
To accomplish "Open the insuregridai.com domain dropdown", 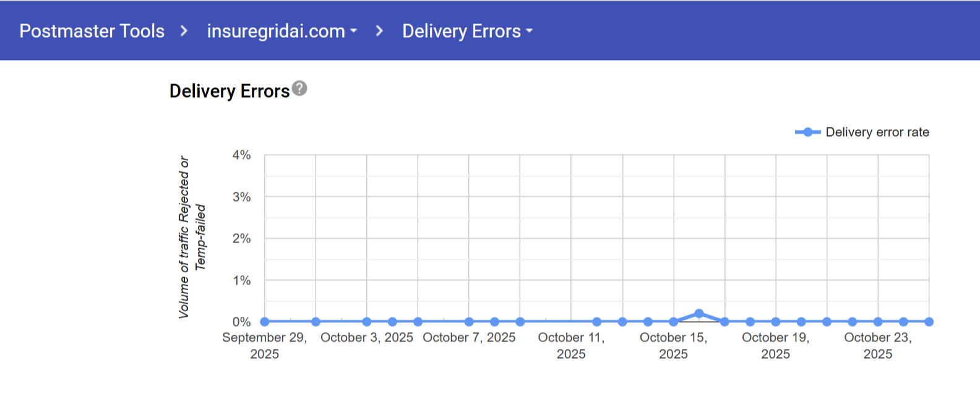I will (x=282, y=31).
